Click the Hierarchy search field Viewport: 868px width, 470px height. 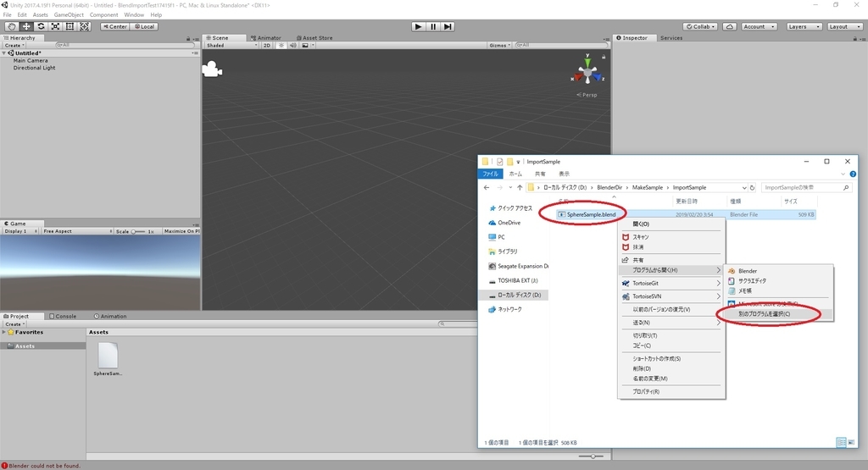tap(125, 46)
